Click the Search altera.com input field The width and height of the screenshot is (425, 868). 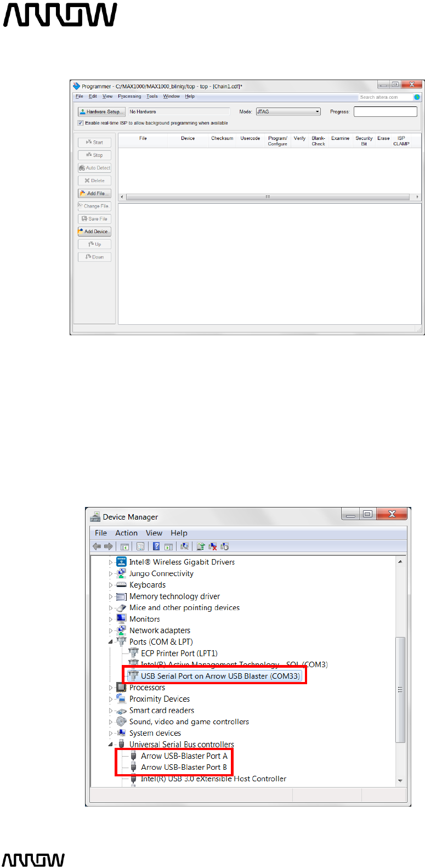coord(386,97)
